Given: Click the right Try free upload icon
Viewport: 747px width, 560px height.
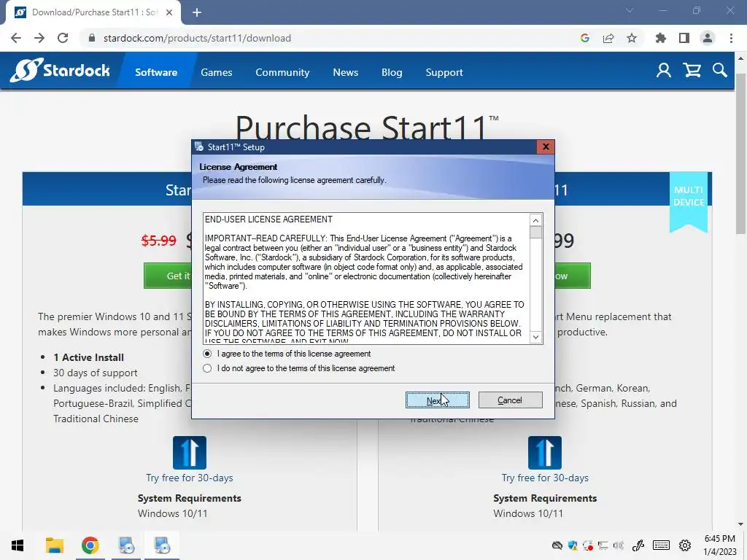Looking at the screenshot, I should pos(544,452).
